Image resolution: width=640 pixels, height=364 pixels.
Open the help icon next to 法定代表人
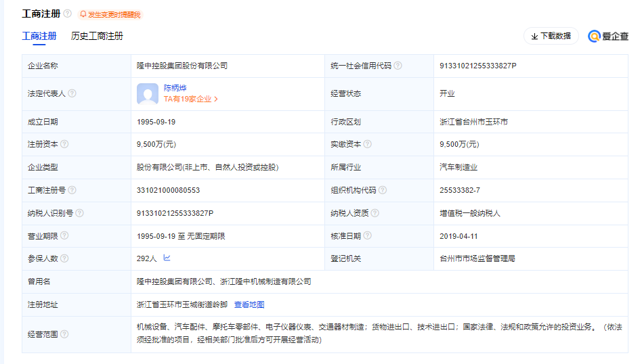[72, 93]
